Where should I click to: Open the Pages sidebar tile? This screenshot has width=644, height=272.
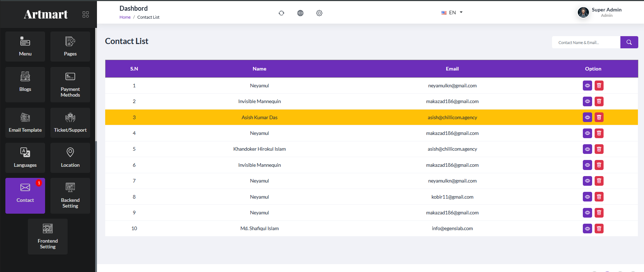(70, 47)
